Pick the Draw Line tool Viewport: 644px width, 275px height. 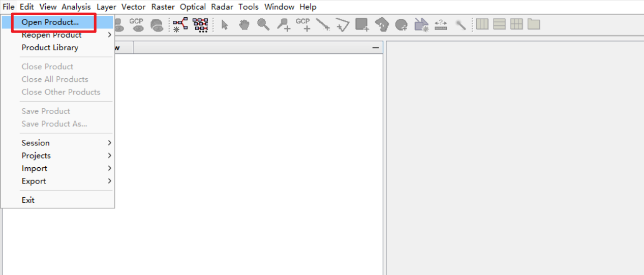(x=323, y=24)
